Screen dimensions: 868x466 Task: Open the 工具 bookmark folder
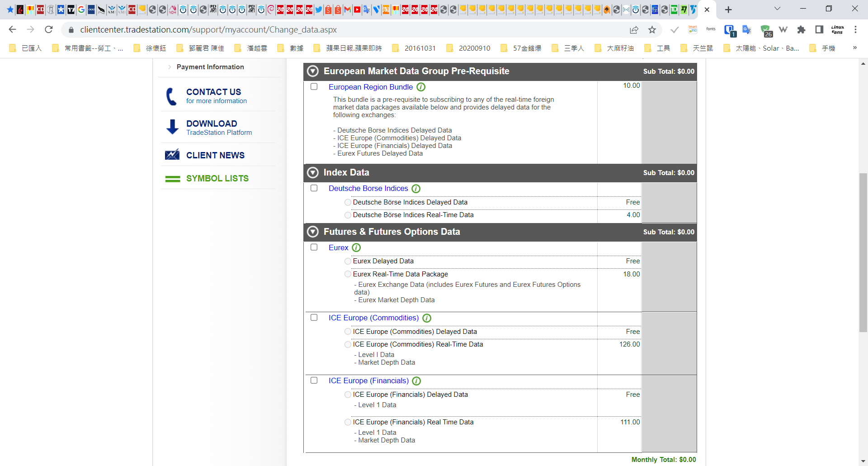657,48
